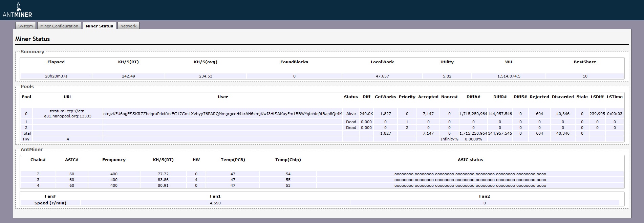Image resolution: width=644 pixels, height=223 pixels.
Task: Open the Network tab
Action: tap(128, 26)
